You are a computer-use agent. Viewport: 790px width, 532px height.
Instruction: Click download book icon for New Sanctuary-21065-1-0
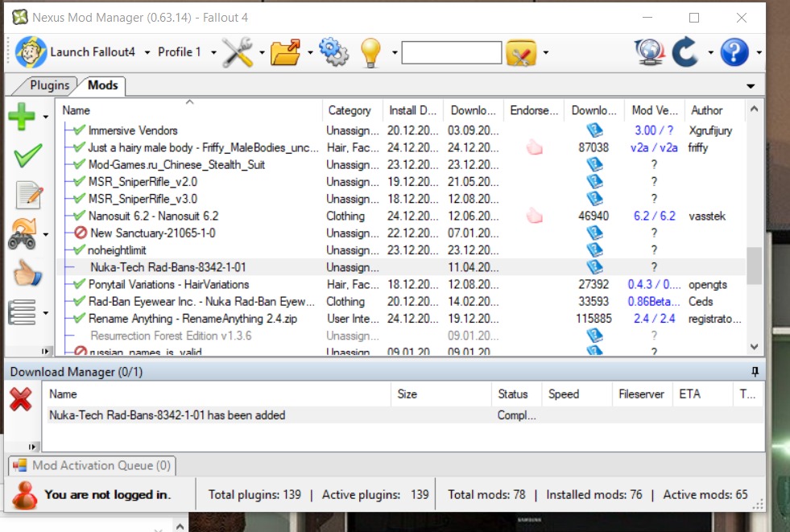[594, 233]
